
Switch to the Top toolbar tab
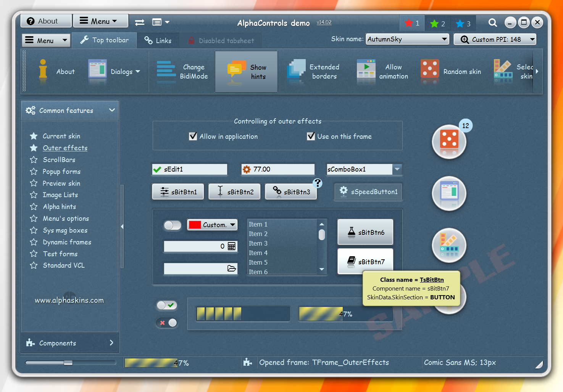pyautogui.click(x=104, y=40)
